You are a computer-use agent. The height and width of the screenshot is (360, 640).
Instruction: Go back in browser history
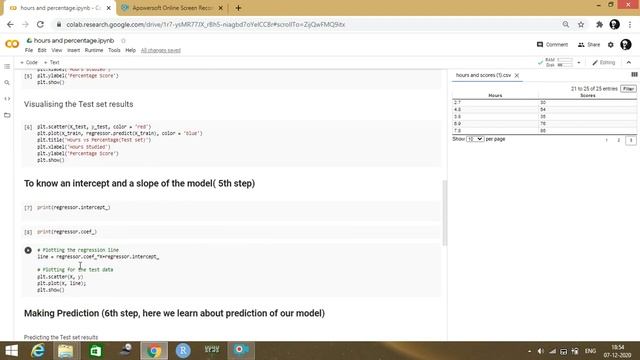pos(10,24)
